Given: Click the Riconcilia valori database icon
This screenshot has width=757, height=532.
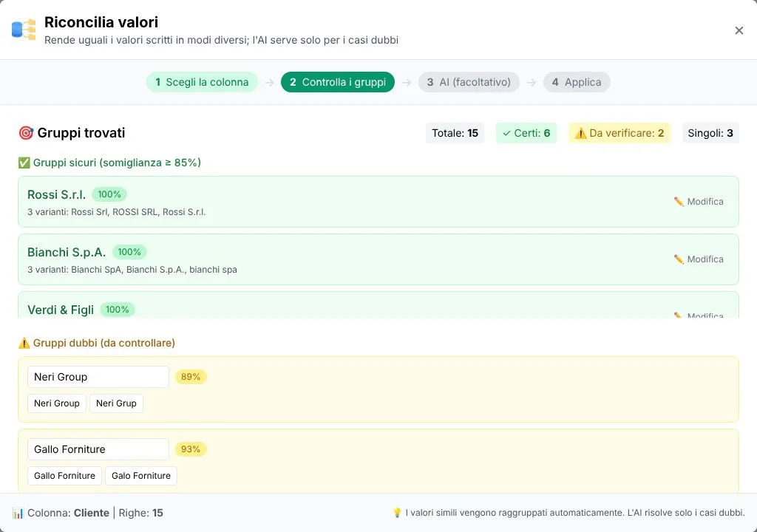Looking at the screenshot, I should (24, 30).
